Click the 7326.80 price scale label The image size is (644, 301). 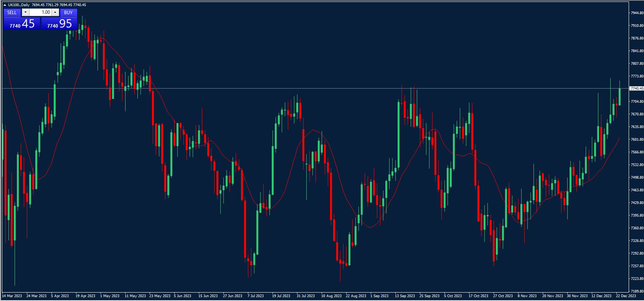coord(637,241)
